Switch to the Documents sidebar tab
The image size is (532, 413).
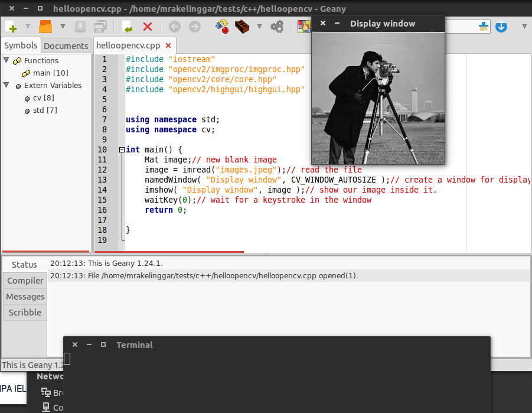tap(66, 46)
